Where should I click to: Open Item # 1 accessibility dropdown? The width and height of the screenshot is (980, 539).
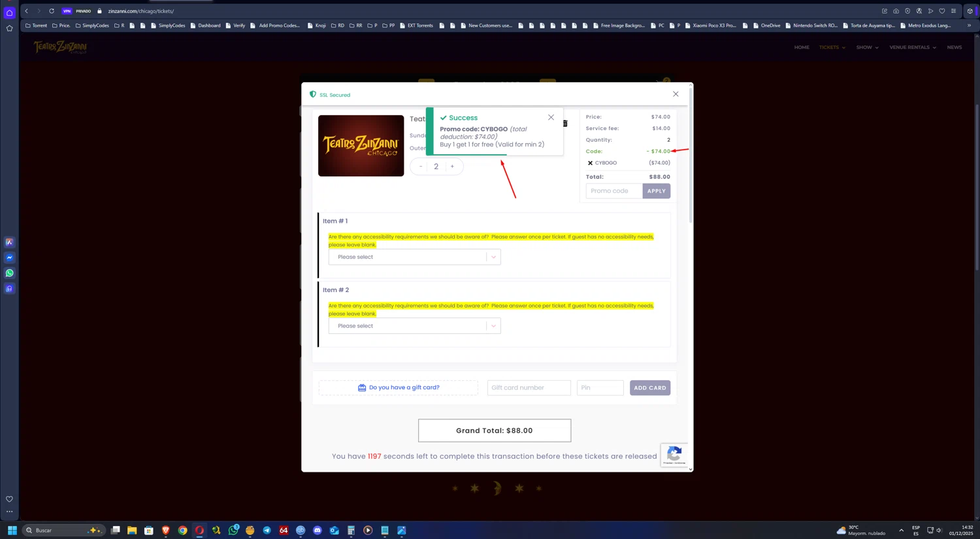(414, 257)
